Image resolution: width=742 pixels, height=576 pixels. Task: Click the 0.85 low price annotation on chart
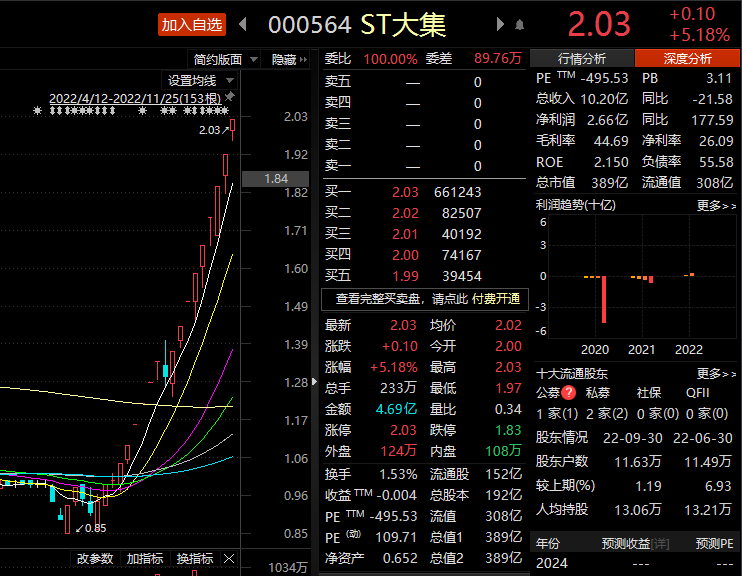pyautogui.click(x=91, y=528)
